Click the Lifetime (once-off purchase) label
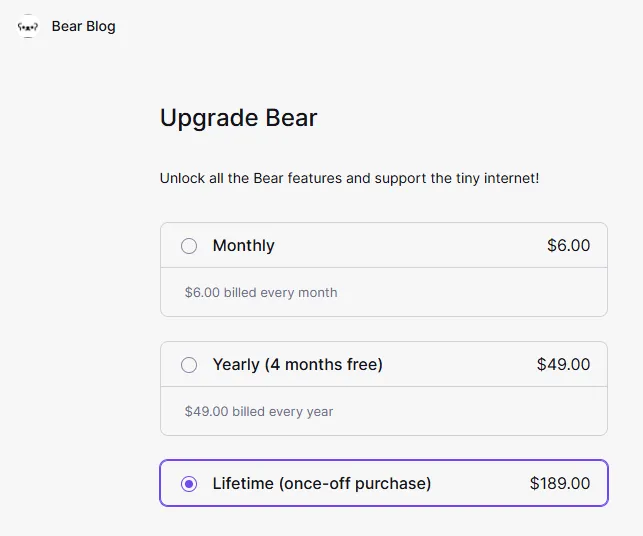The height and width of the screenshot is (536, 643). [x=321, y=484]
